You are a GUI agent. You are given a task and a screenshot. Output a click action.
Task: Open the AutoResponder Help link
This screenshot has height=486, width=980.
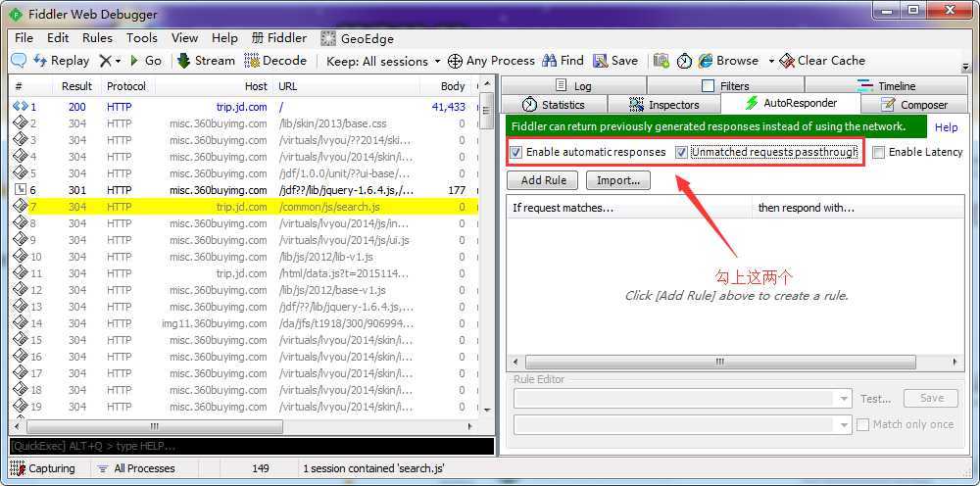[x=947, y=126]
